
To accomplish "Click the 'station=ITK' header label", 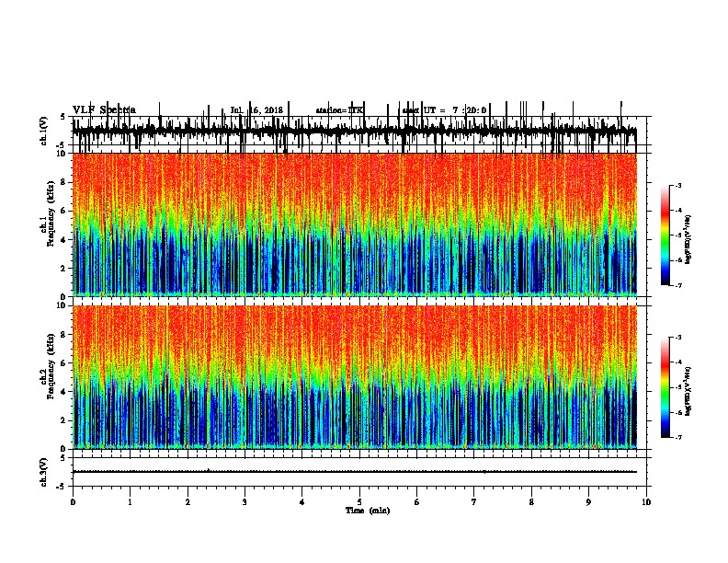I will point(340,110).
